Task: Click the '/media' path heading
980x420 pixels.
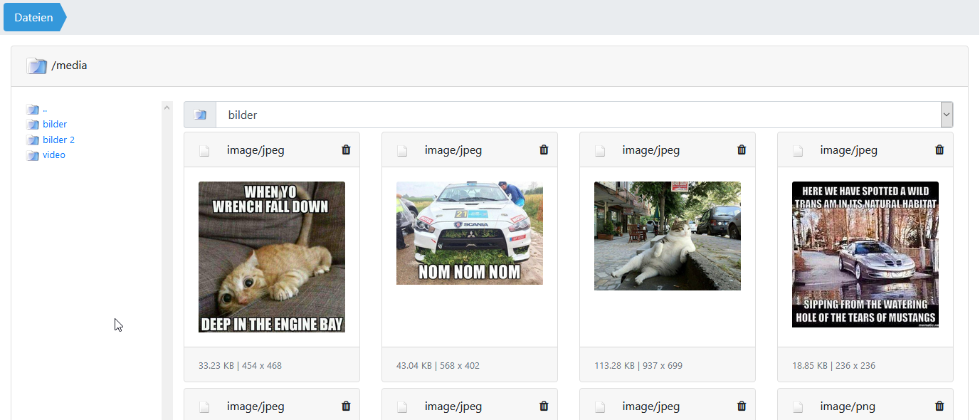Action: 69,65
